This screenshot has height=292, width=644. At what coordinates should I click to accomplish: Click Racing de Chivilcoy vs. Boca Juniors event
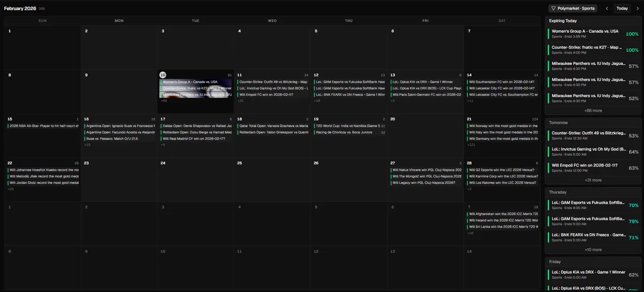pyautogui.click(x=349, y=132)
